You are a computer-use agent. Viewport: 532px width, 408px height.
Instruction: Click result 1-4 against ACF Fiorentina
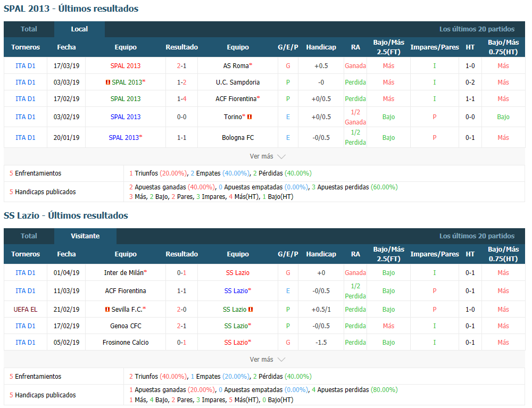click(x=182, y=99)
